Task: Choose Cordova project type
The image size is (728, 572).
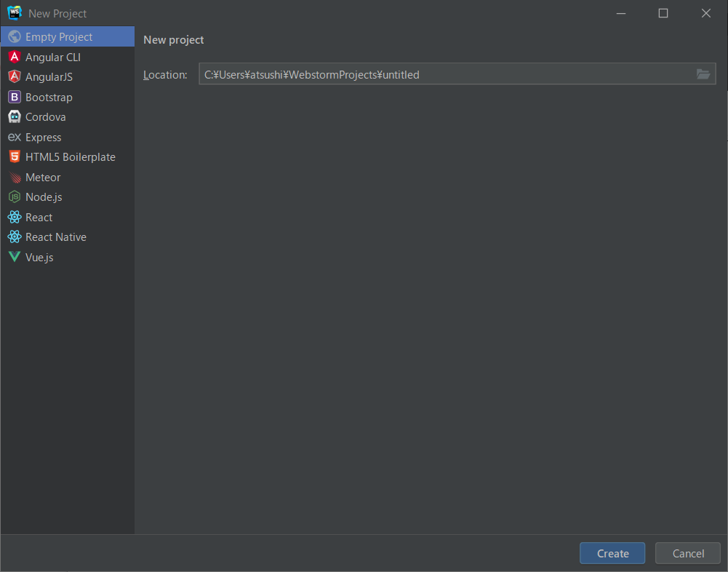Action: [x=68, y=116]
